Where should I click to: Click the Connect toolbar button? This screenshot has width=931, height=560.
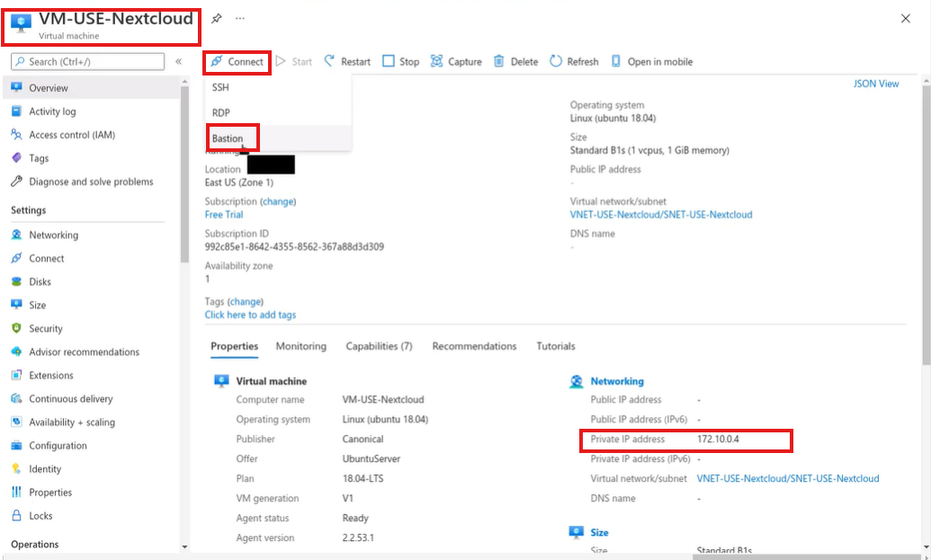[237, 62]
